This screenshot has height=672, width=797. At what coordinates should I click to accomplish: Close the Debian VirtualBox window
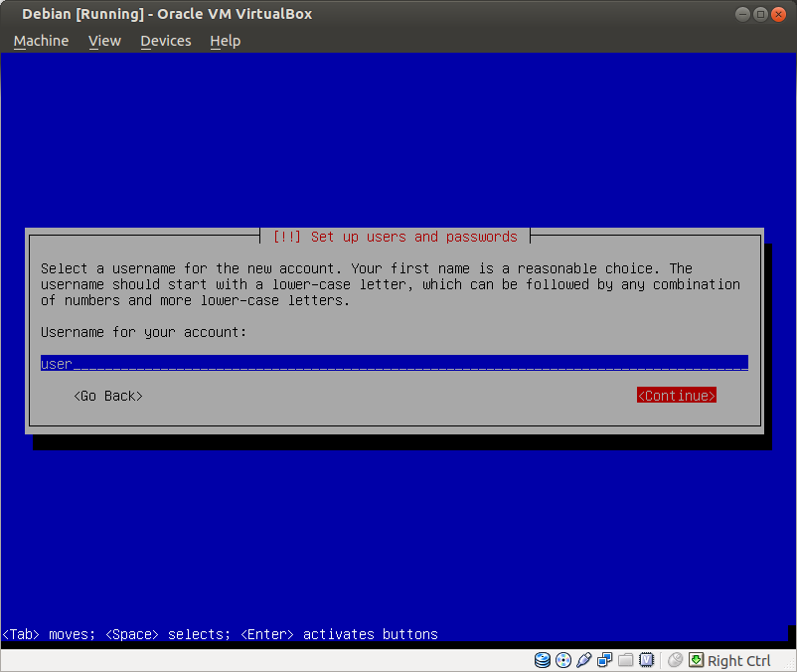(779, 14)
